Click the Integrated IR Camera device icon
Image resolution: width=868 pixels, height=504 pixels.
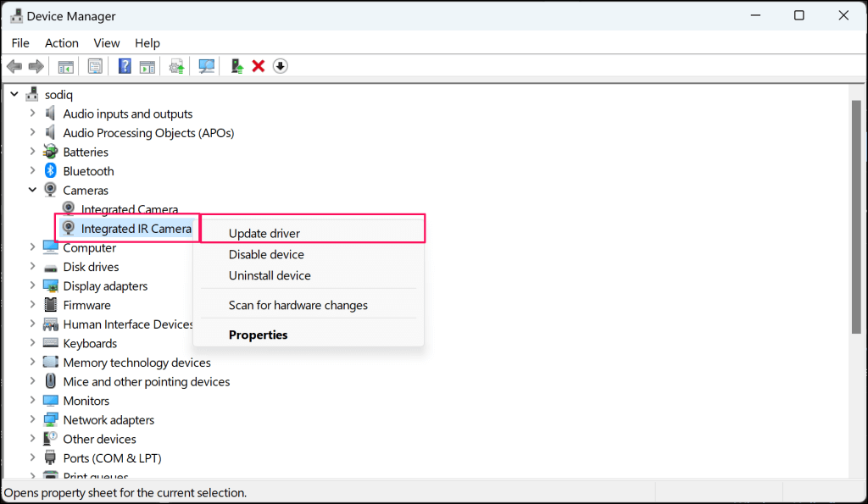click(69, 228)
